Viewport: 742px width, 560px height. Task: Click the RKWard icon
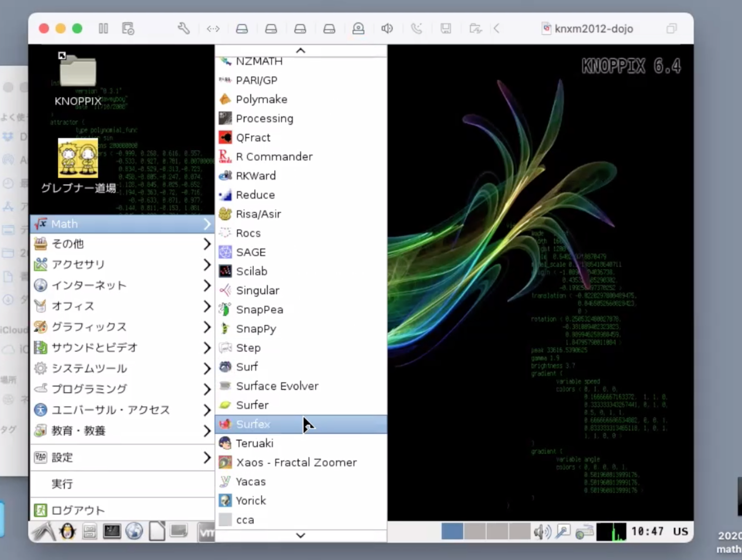(225, 175)
